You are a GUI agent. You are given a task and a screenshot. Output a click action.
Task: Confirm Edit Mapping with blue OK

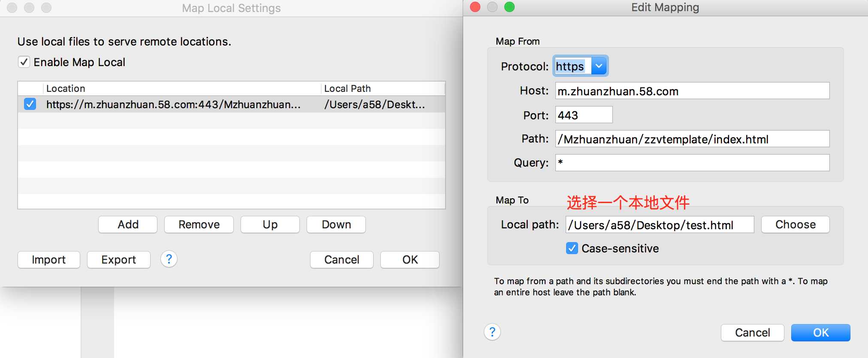(x=820, y=333)
